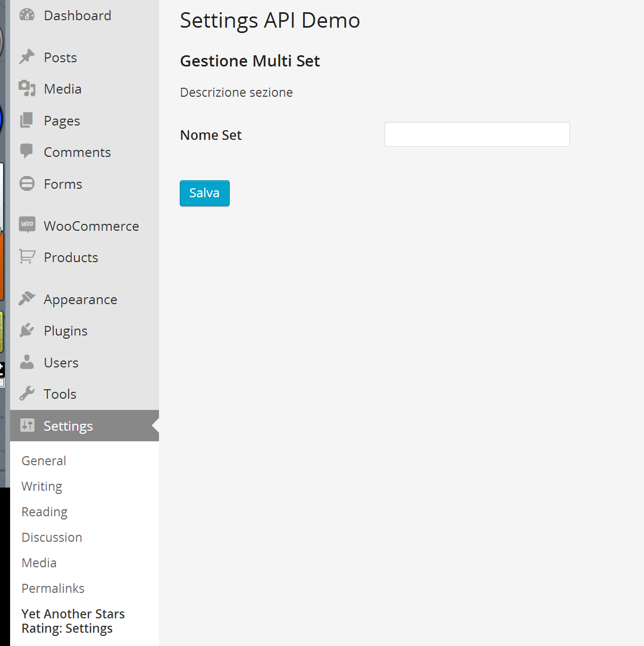Click the Appearance paintbrush icon
The image size is (644, 646).
click(x=27, y=299)
